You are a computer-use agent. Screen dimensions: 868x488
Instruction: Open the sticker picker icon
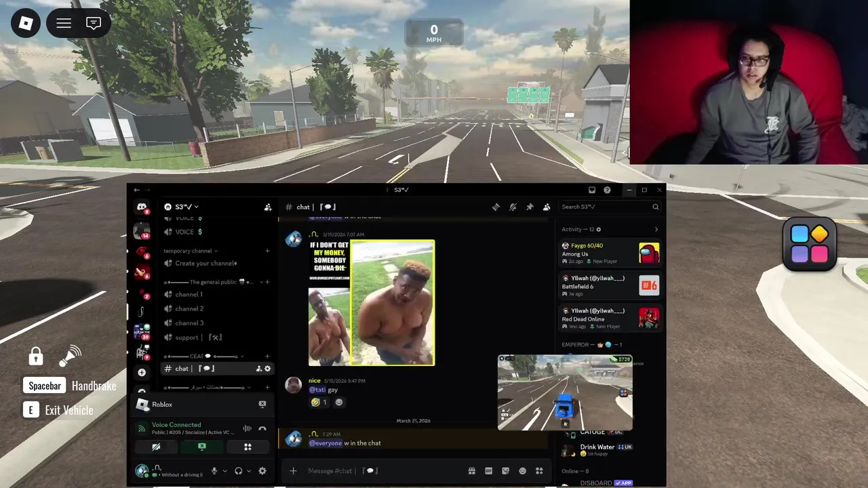click(x=506, y=471)
